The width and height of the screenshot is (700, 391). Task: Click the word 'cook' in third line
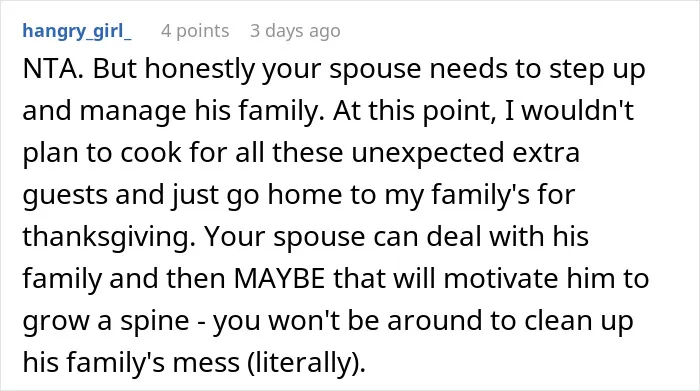150,153
